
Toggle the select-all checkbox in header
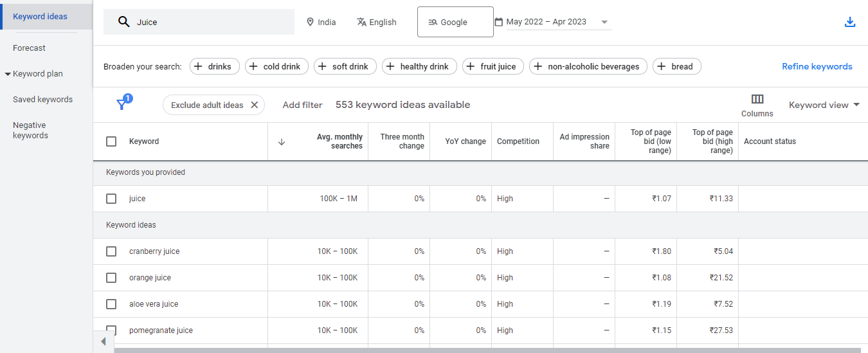click(x=111, y=141)
